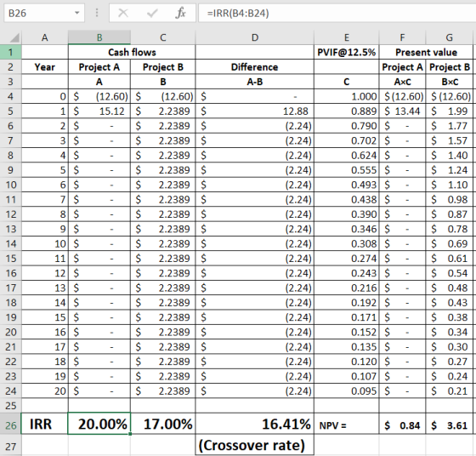Select the 20.00% IRR cell

point(99,424)
